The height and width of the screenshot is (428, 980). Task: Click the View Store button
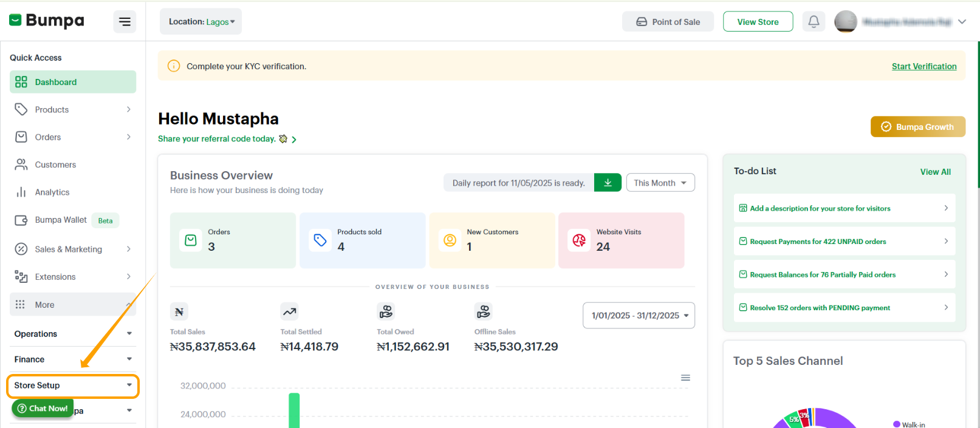[x=758, y=22]
